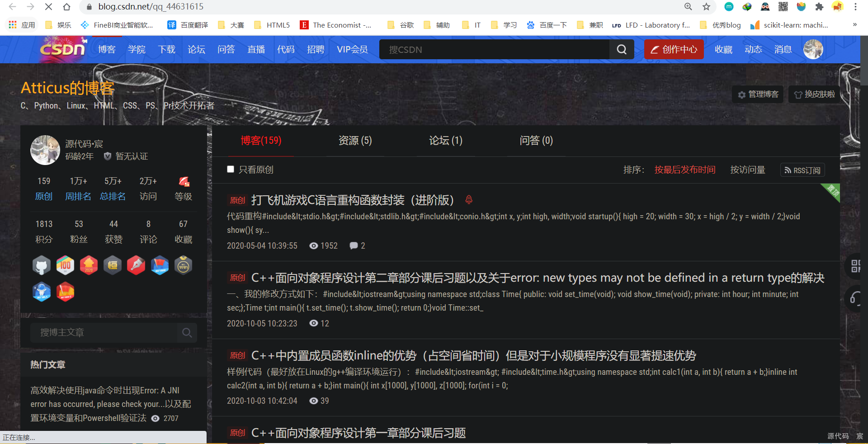Viewport: 868px width, 444px height.
Task: Bookmark this page with the star icon
Action: click(706, 7)
